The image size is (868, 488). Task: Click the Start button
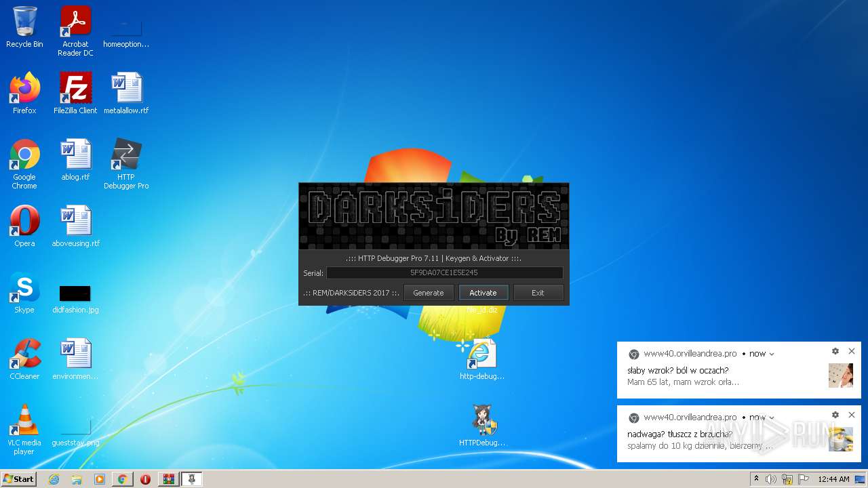click(18, 479)
